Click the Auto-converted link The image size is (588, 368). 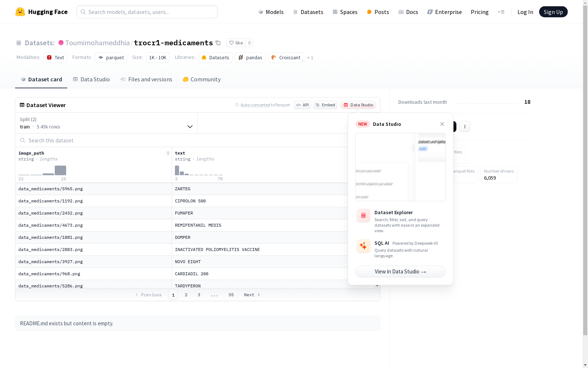255,105
